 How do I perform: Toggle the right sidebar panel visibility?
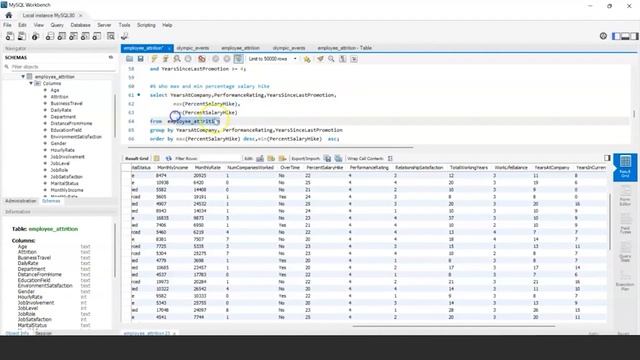634,36
